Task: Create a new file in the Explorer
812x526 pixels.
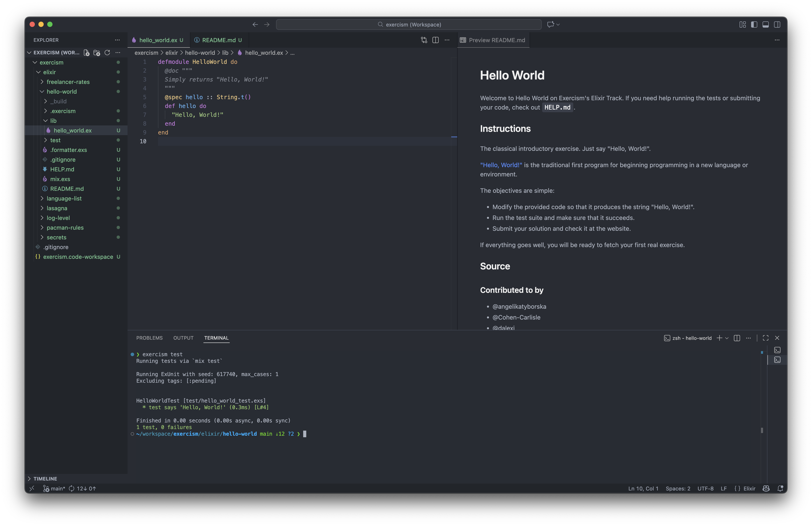Action: point(86,53)
